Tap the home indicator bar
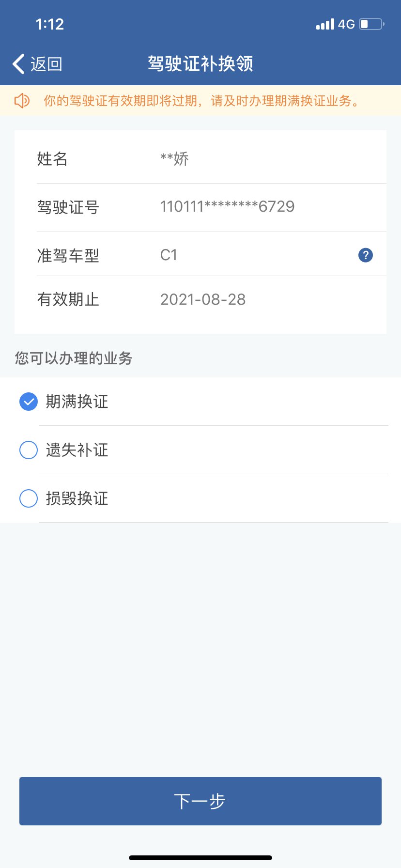The height and width of the screenshot is (868, 401). pos(200,858)
